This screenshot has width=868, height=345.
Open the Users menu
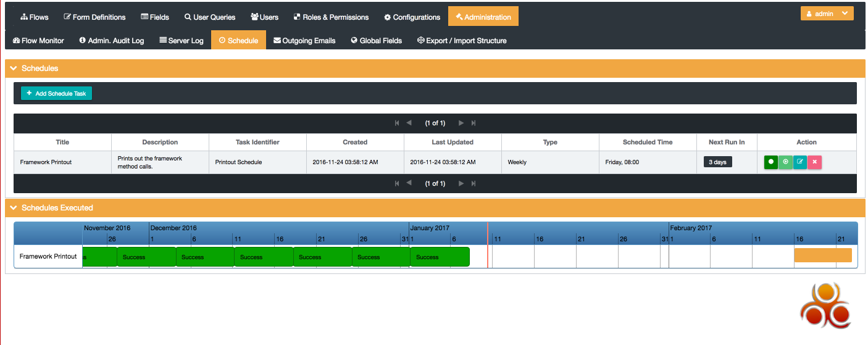264,17
